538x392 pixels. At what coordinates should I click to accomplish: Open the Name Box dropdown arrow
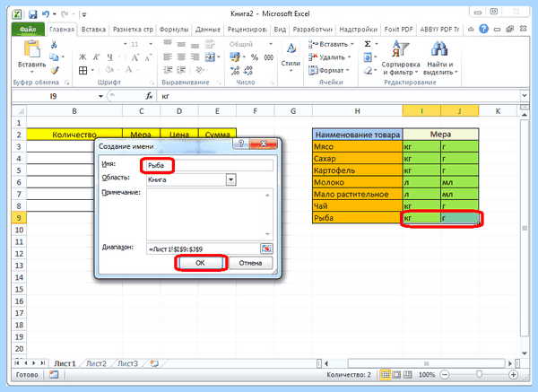(x=100, y=96)
